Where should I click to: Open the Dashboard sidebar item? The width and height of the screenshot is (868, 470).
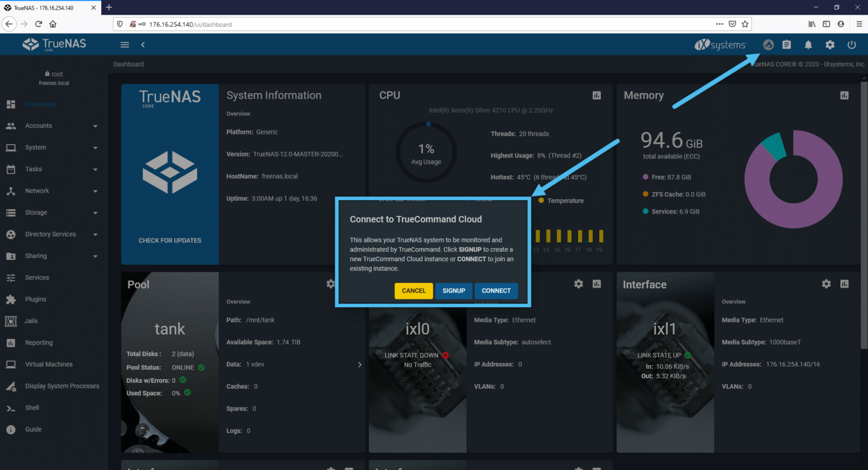[x=54, y=104]
